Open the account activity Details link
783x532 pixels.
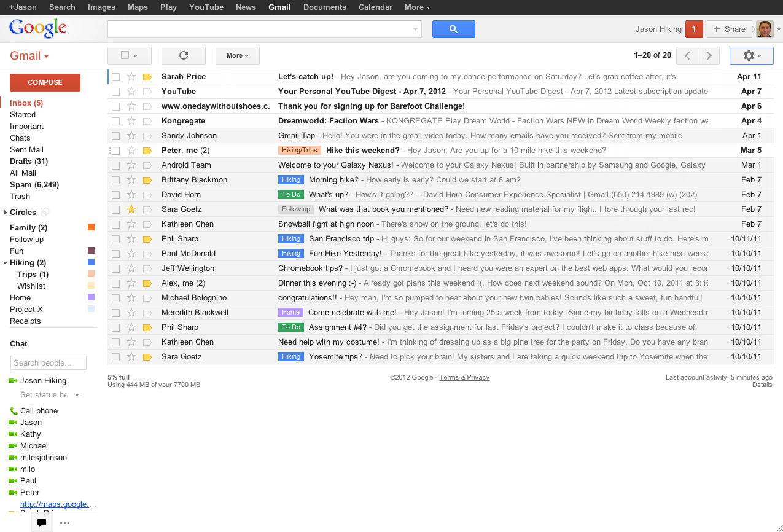(762, 385)
